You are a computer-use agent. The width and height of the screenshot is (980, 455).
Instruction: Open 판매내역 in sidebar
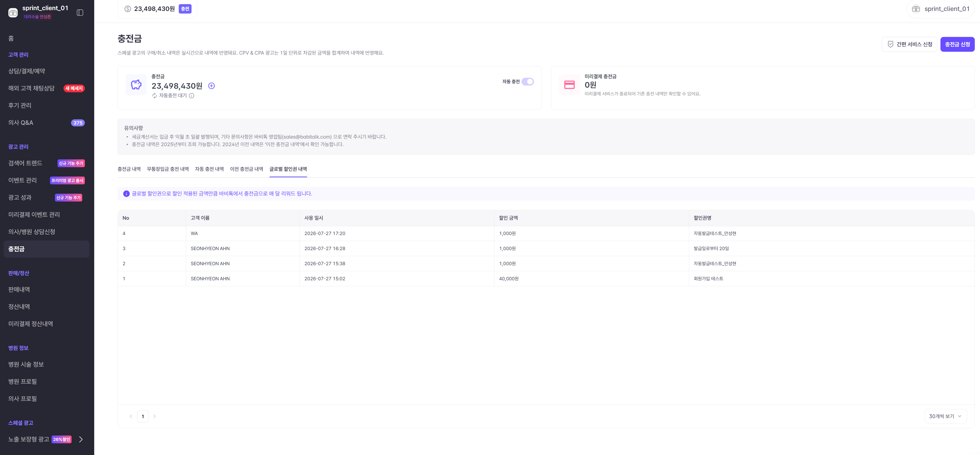[x=46, y=290]
